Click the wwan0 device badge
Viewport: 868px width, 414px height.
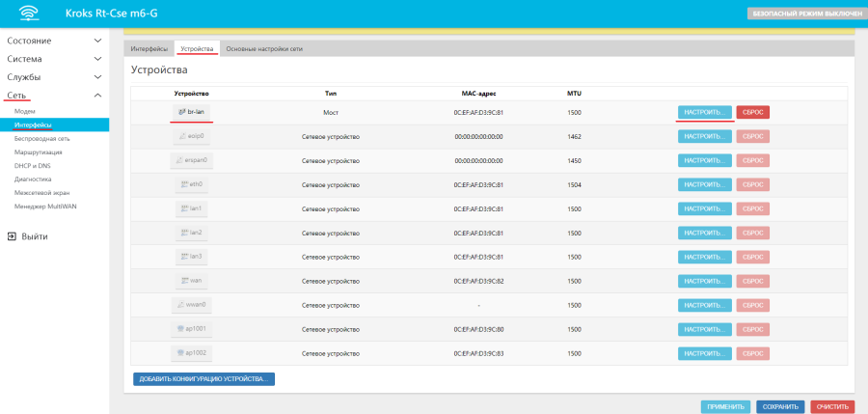tap(192, 305)
